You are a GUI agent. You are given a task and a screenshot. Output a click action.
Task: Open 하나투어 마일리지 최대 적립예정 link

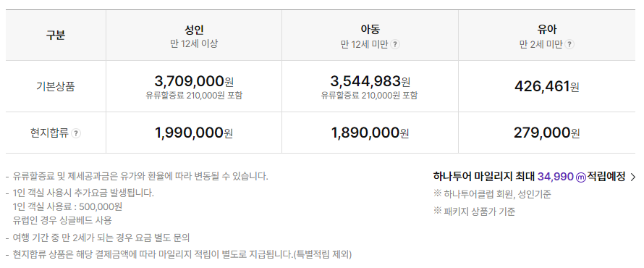click(534, 177)
